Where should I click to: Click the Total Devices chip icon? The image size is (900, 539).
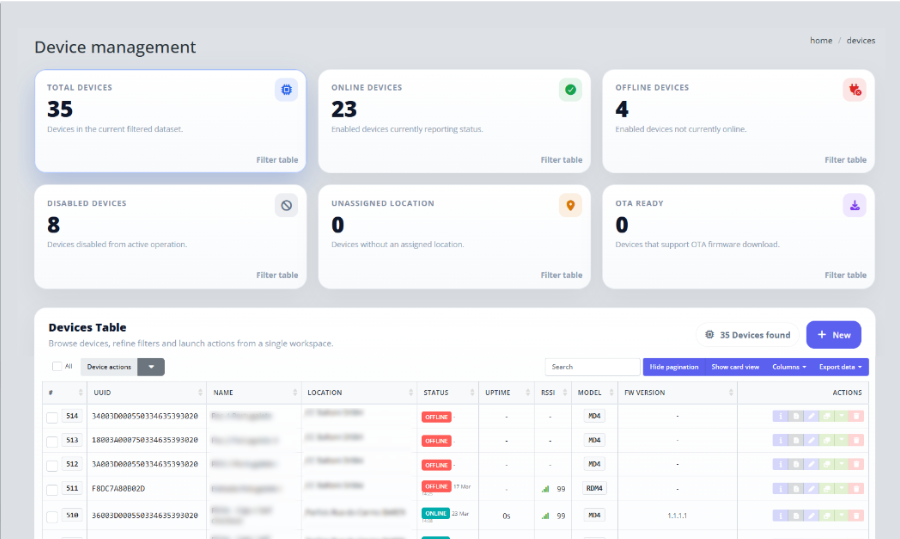point(286,90)
